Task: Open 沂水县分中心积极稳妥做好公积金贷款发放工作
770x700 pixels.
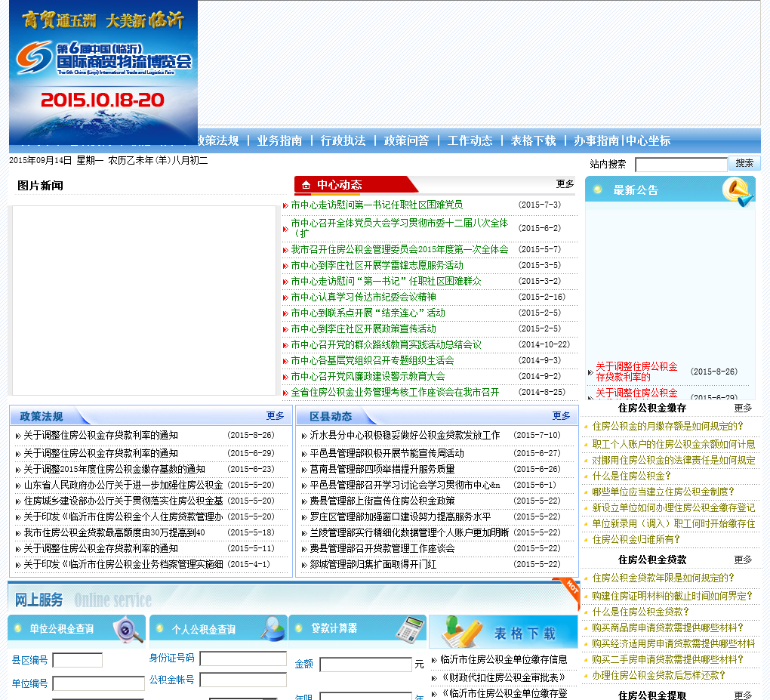Action: [x=405, y=435]
